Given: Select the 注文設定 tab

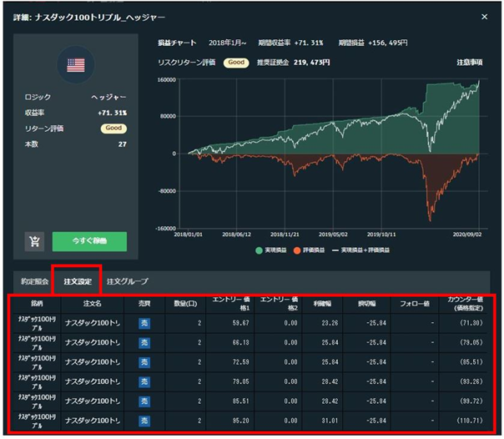Looking at the screenshot, I should 78,281.
